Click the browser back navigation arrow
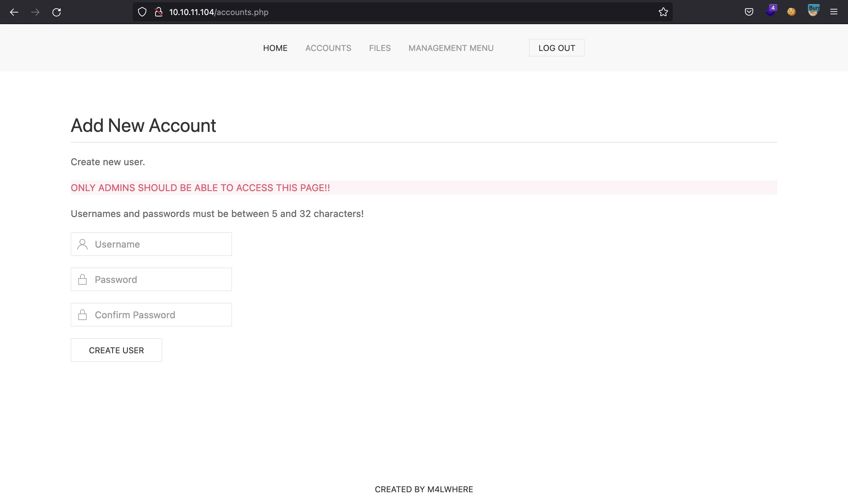The height and width of the screenshot is (504, 848). [x=14, y=12]
